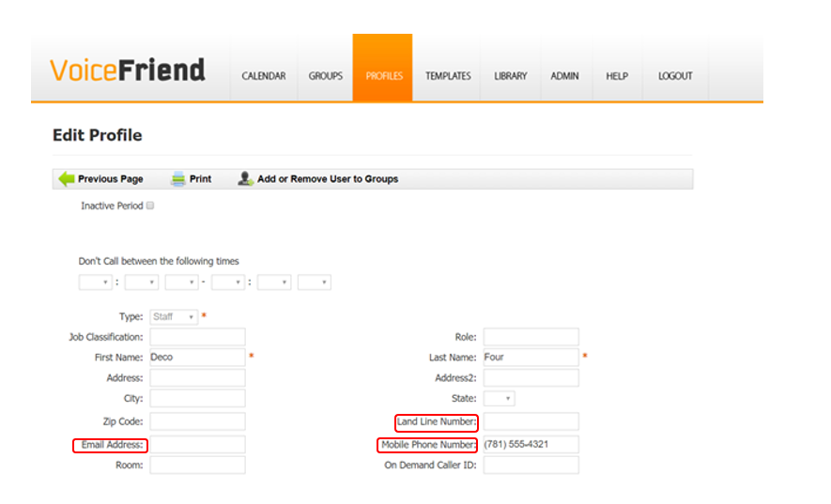Click the Mobile Phone Number field
The image size is (831, 504).
point(531,445)
